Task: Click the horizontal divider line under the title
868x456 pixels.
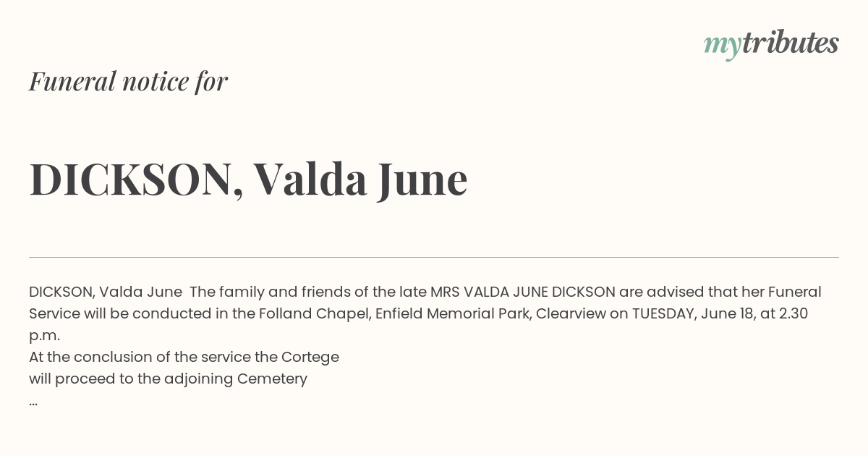Action: point(434,257)
